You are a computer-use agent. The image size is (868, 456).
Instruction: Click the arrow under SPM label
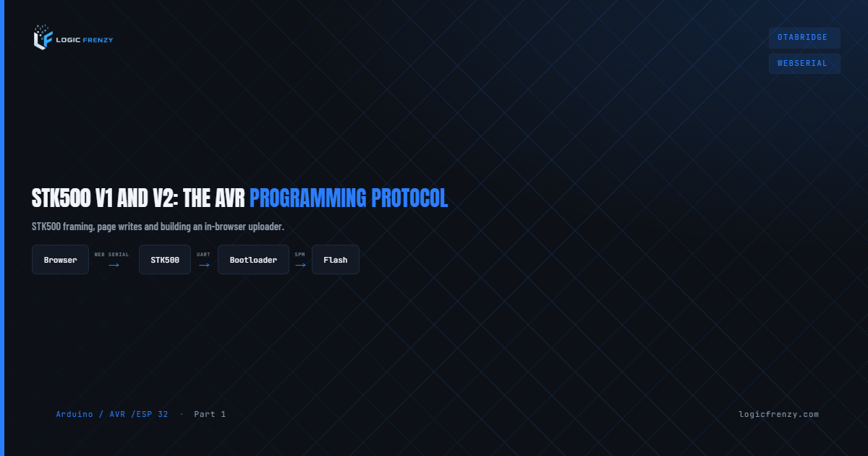(300, 265)
